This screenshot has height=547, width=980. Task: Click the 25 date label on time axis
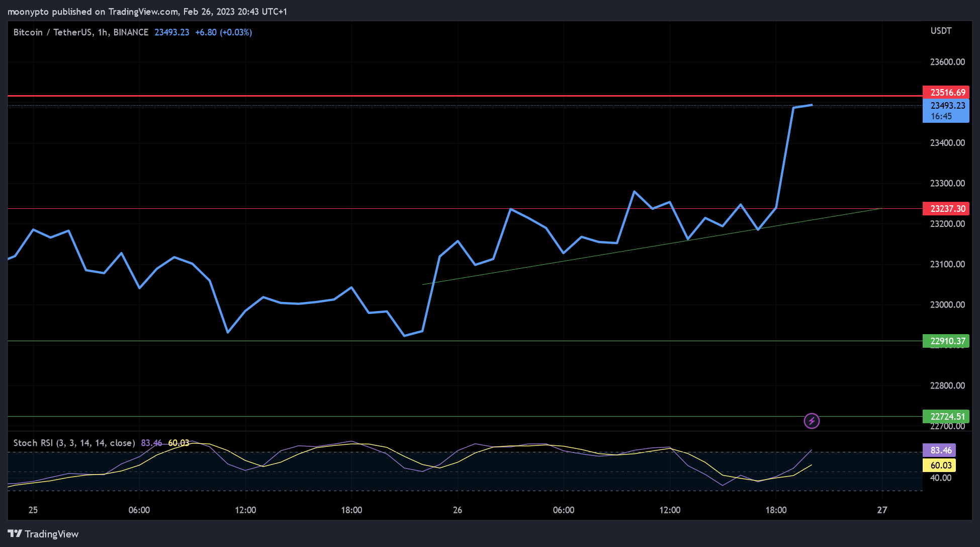coord(33,510)
